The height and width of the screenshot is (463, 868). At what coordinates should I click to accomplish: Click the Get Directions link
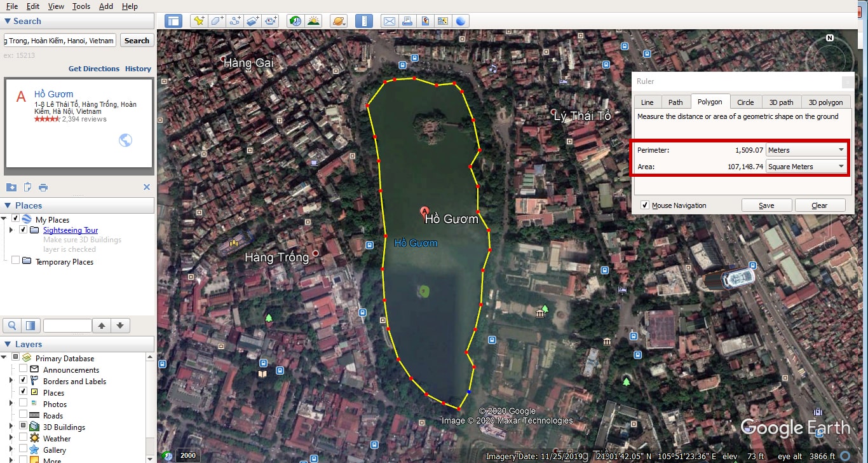pos(94,69)
